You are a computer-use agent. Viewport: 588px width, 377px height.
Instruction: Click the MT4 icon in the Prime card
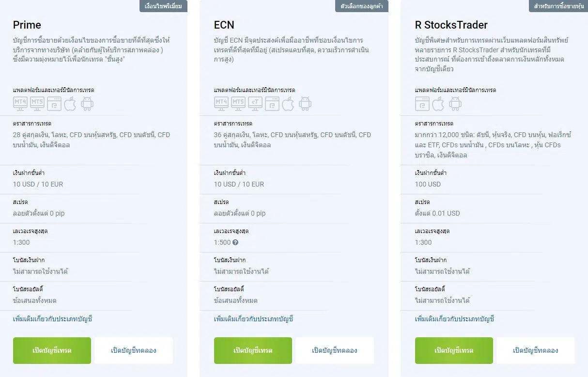pos(20,103)
